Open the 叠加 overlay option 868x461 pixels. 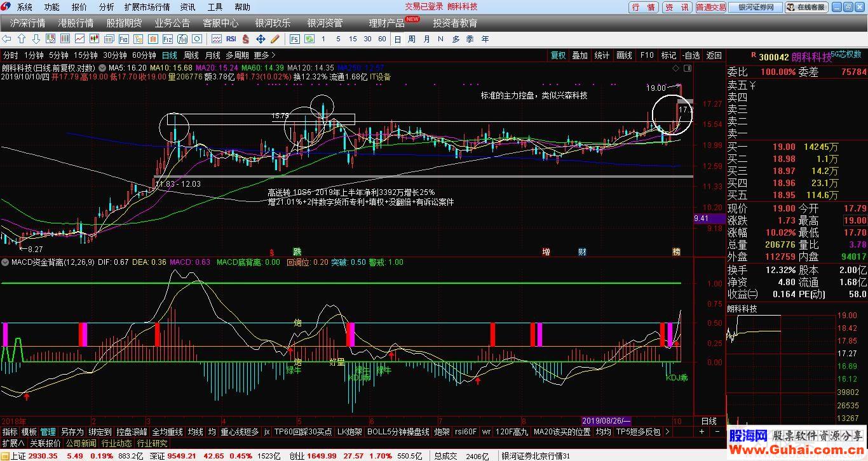click(580, 55)
